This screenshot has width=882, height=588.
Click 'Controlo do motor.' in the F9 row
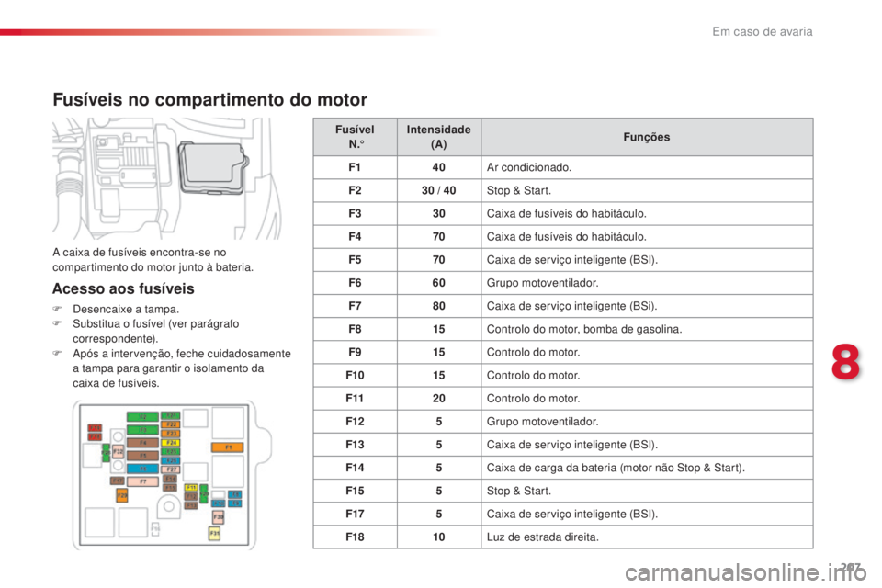[533, 352]
